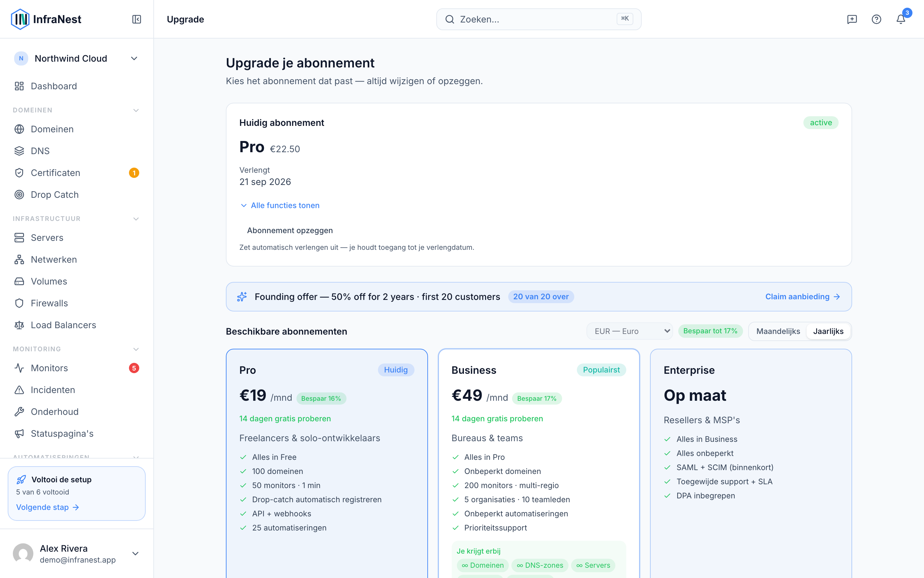Open the EUR — Euro currency dropdown
924x578 pixels.
coord(629,331)
